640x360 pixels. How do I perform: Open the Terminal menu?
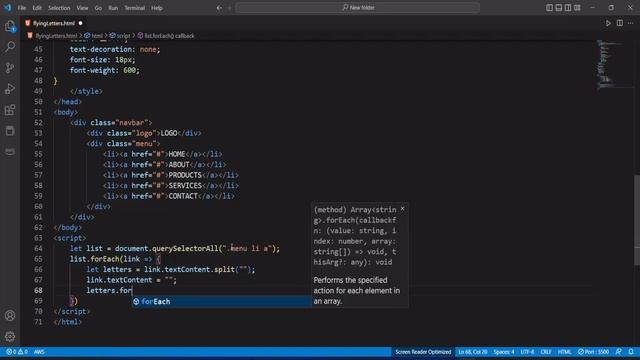pyautogui.click(x=134, y=8)
